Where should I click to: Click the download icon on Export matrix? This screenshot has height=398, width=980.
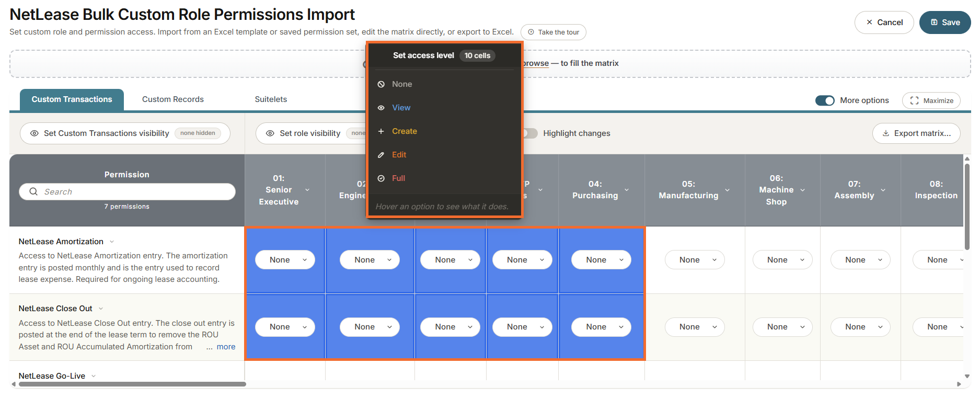886,133
